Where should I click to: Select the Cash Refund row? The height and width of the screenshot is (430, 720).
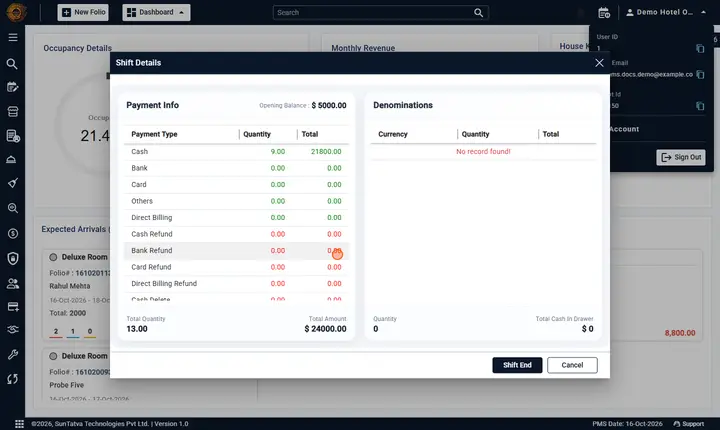(236, 234)
